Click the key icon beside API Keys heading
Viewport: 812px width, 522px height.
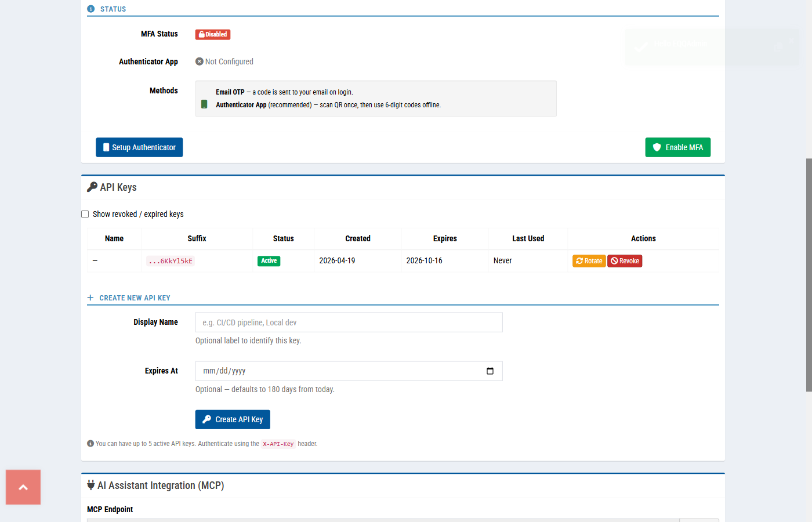tap(92, 187)
